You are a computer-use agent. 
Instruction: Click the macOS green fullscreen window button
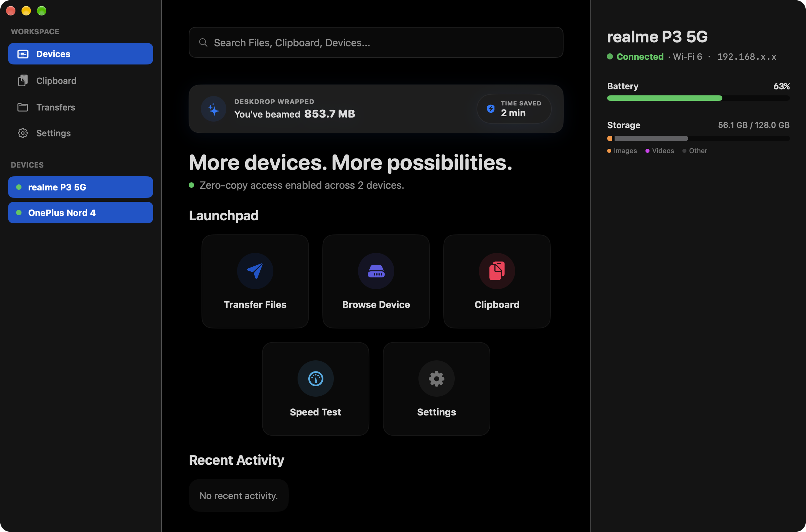coord(42,11)
